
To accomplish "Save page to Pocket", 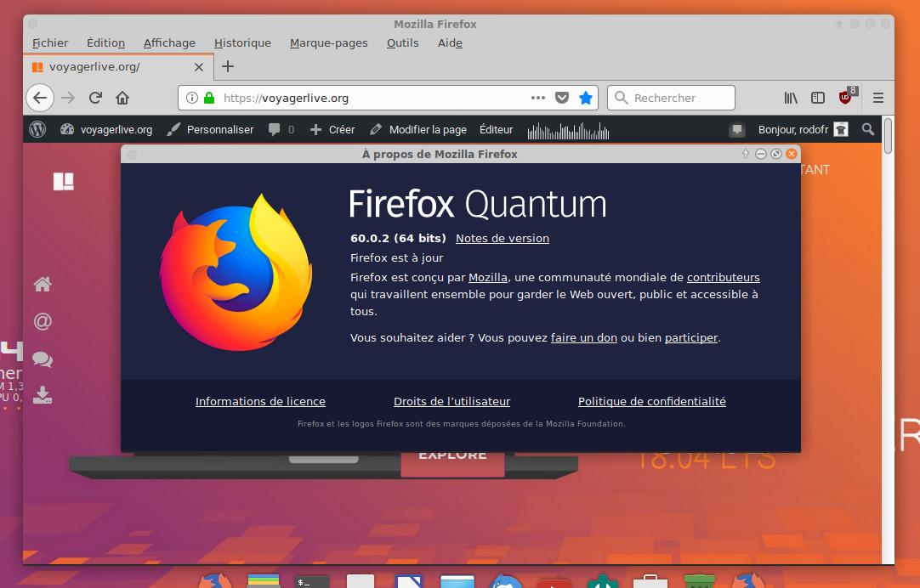I will 562,98.
